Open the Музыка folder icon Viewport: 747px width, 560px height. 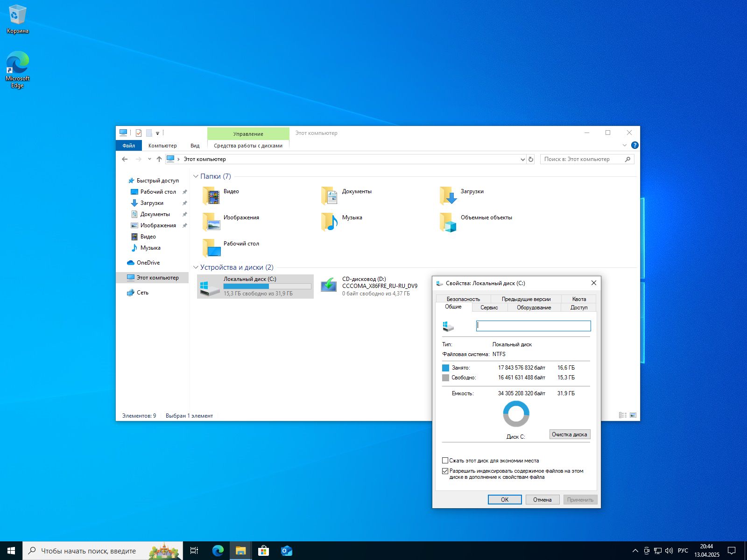point(330,223)
